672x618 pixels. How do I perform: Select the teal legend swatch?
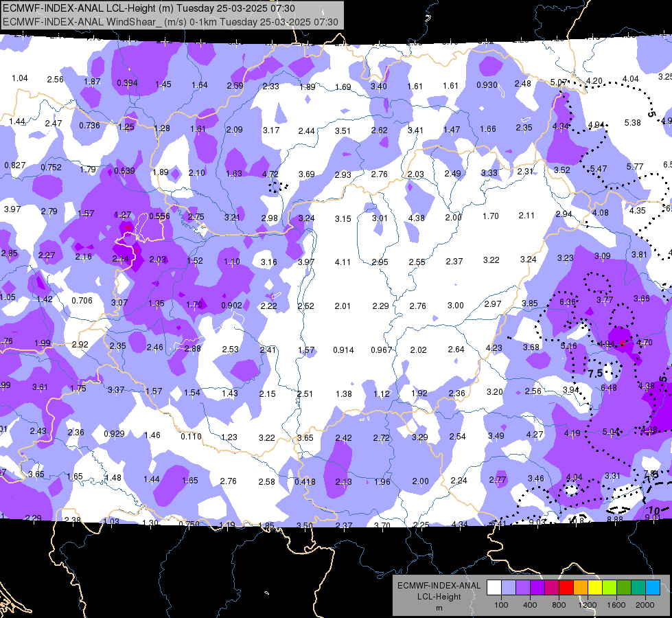(x=638, y=588)
